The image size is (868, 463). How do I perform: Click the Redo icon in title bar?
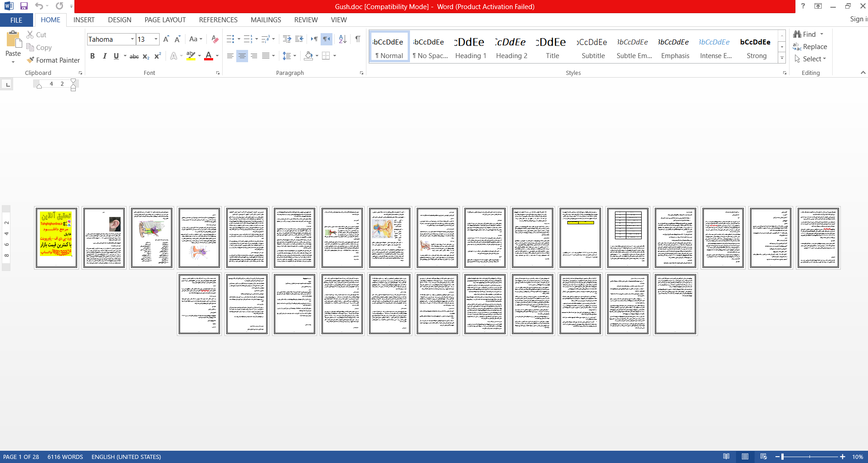coord(59,6)
